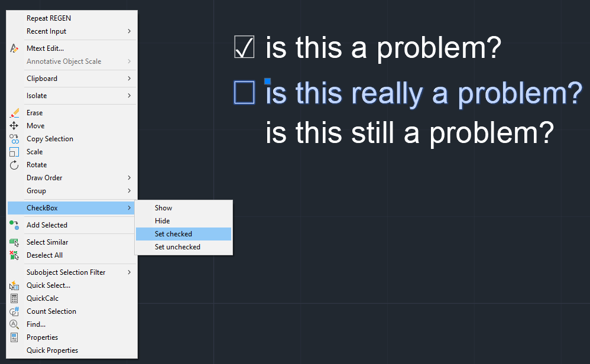This screenshot has width=590, height=364.
Task: Click the Add Selected icon
Action: tap(14, 225)
